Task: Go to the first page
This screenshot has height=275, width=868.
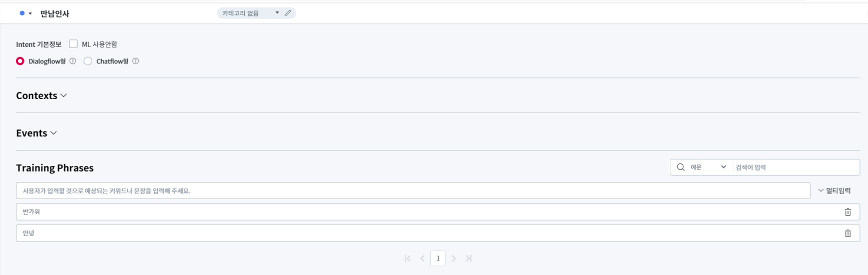Action: tap(408, 258)
